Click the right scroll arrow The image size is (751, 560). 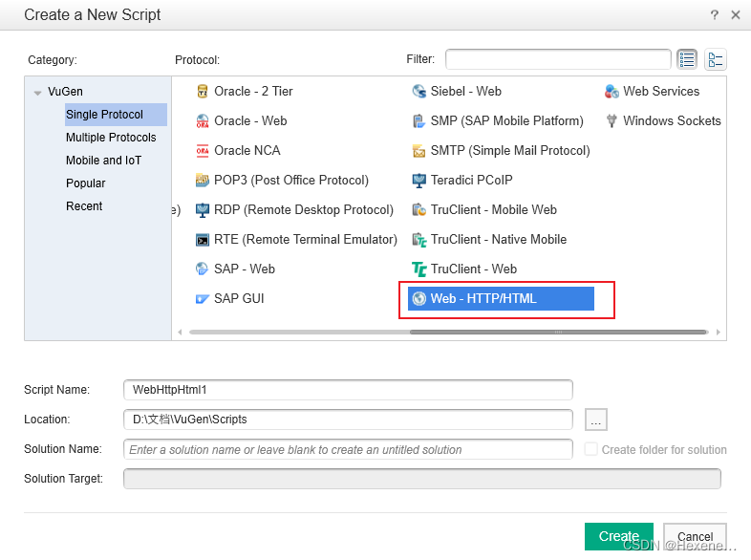718,332
